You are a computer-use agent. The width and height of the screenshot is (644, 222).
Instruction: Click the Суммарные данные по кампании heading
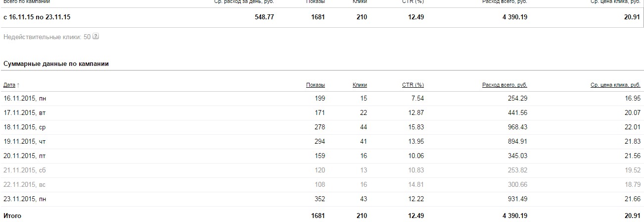(56, 64)
